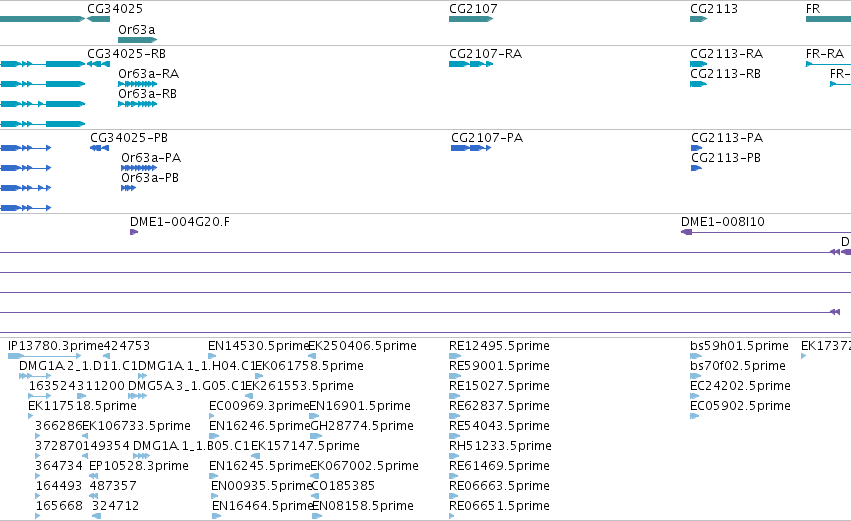Screen dimensions: 851x521
Task: Click the EC05902.5prime EST label
Action: [740, 406]
